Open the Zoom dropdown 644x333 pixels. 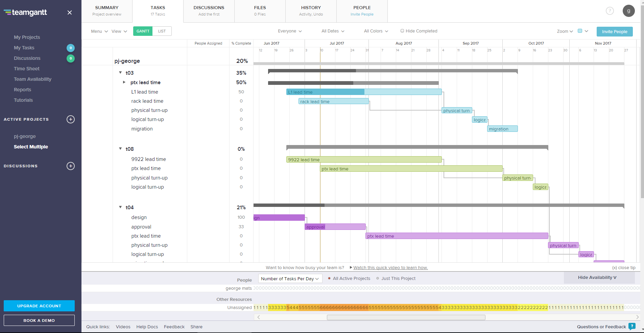pos(565,31)
